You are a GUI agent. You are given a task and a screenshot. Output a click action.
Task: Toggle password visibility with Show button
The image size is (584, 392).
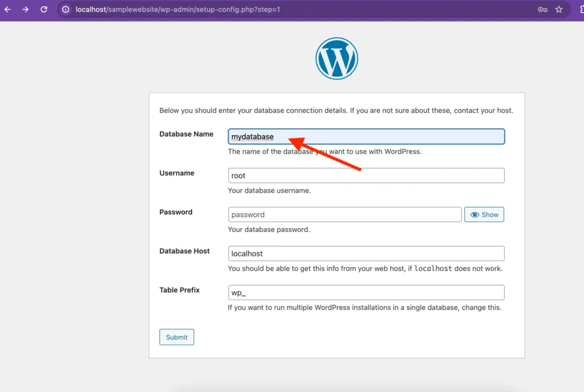484,215
